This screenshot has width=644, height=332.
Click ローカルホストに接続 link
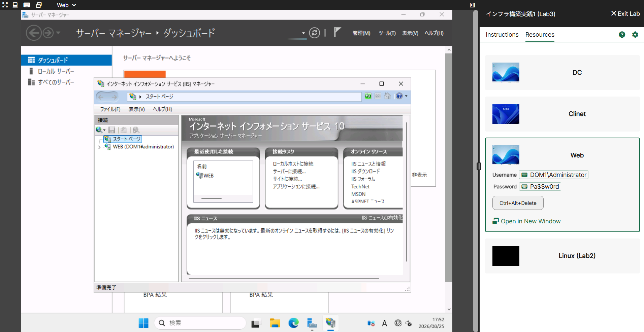[x=293, y=164]
